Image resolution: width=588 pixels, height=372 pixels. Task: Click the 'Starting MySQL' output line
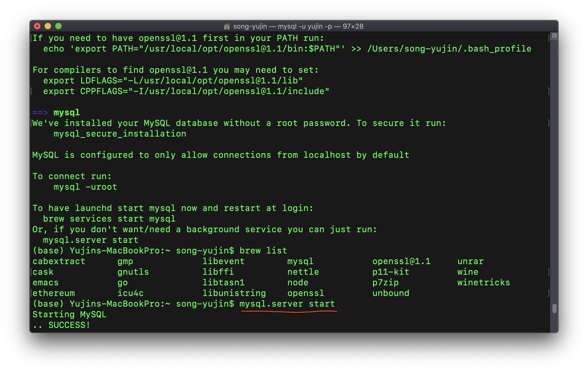69,315
